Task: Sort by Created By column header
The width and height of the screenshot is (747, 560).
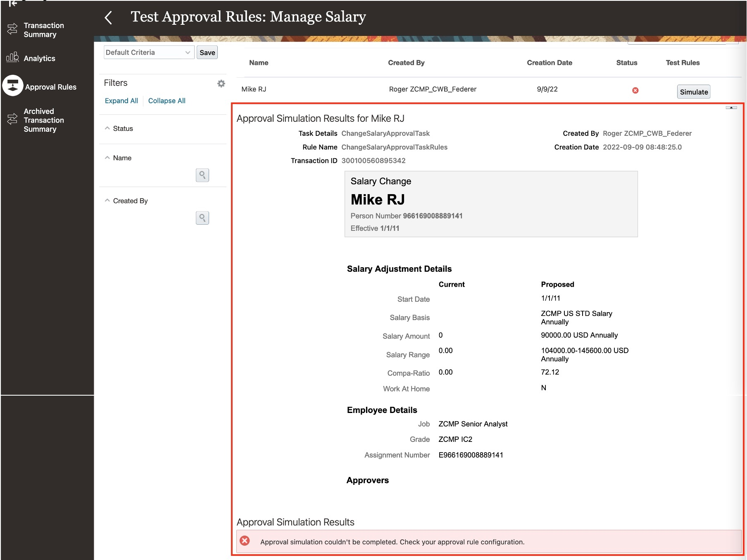Action: tap(406, 63)
